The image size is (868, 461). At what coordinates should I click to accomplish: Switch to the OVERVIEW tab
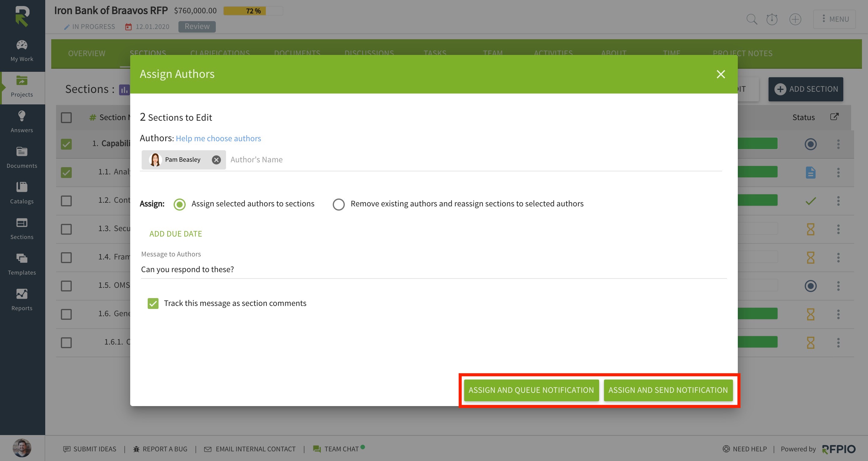point(86,53)
